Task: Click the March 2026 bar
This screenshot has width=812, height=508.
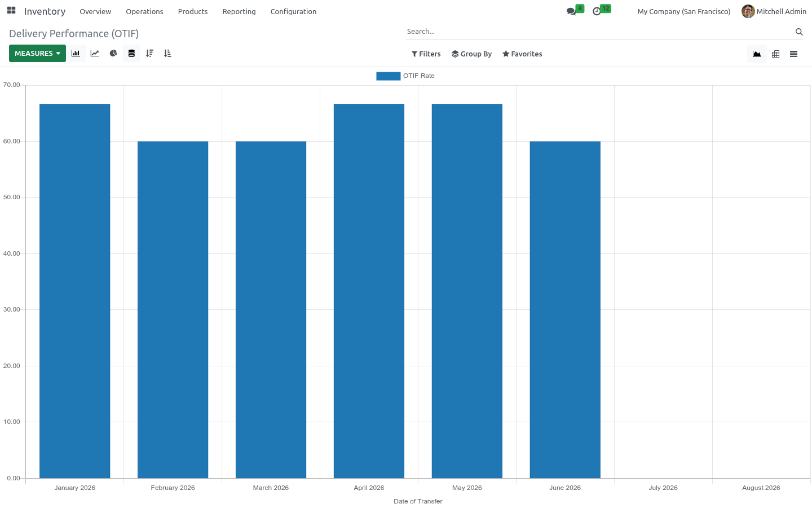Action: (x=271, y=310)
